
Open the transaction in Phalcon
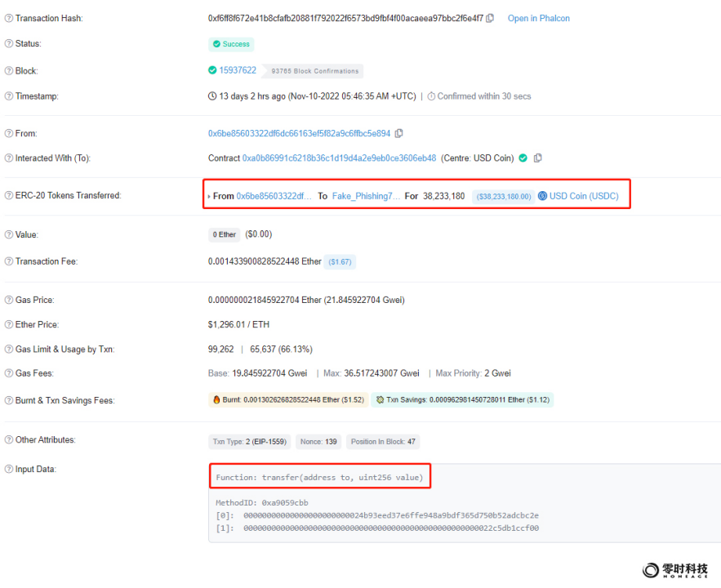[x=538, y=18]
